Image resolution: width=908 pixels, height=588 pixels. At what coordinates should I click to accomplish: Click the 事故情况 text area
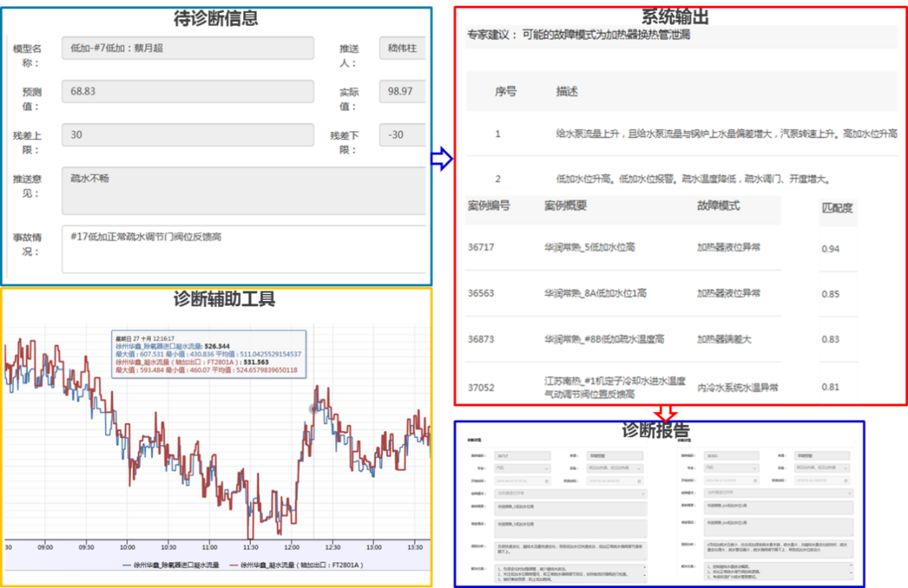(244, 249)
